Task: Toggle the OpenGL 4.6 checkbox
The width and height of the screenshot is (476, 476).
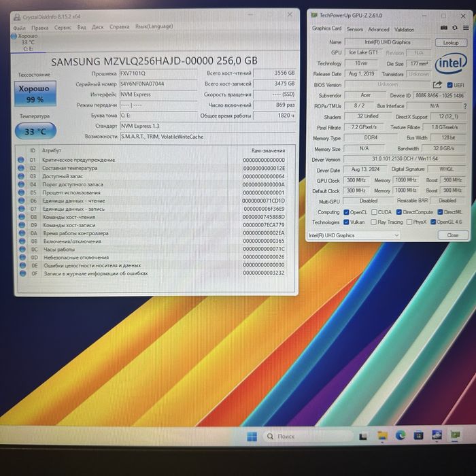Action: click(x=433, y=222)
